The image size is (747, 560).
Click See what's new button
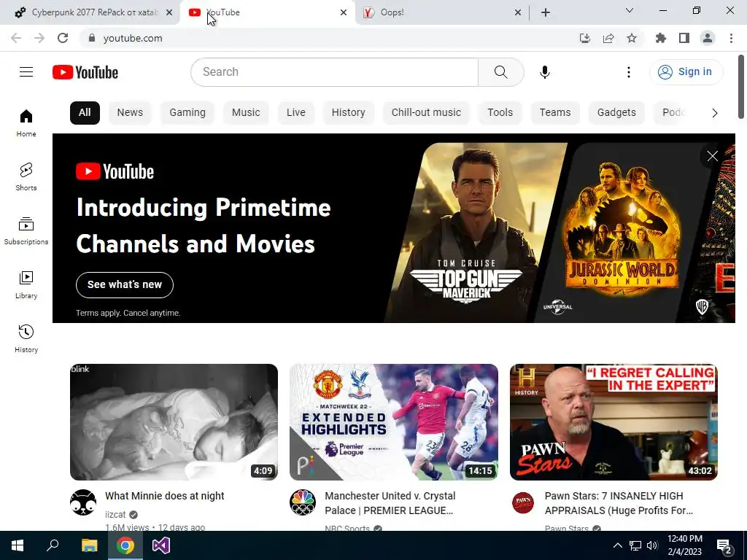[124, 285]
